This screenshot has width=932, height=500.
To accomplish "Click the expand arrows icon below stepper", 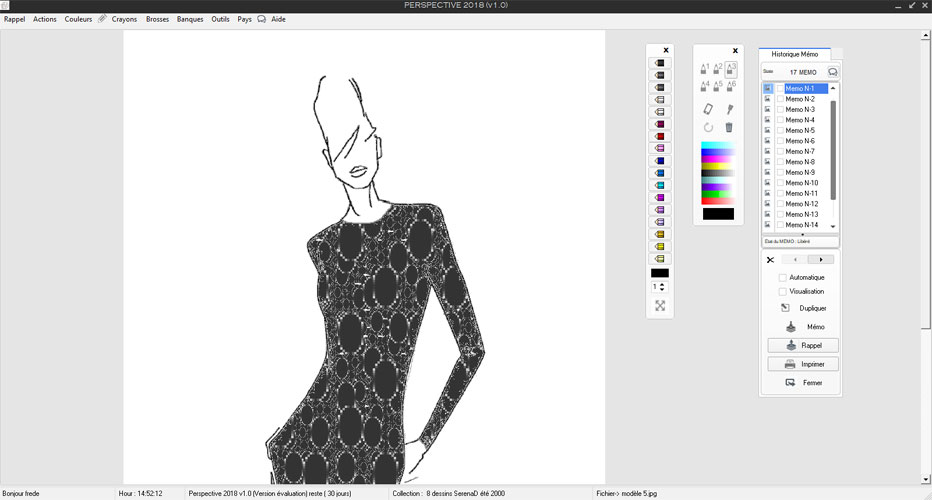I will (660, 306).
